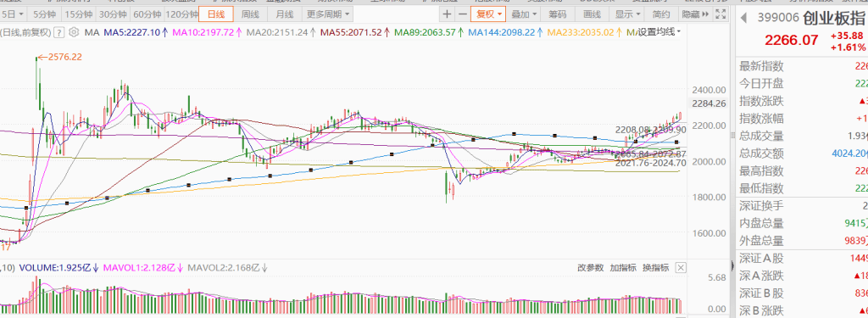Image resolution: width=868 pixels, height=318 pixels.
Task: Open the 复权 dropdown
Action: click(488, 14)
